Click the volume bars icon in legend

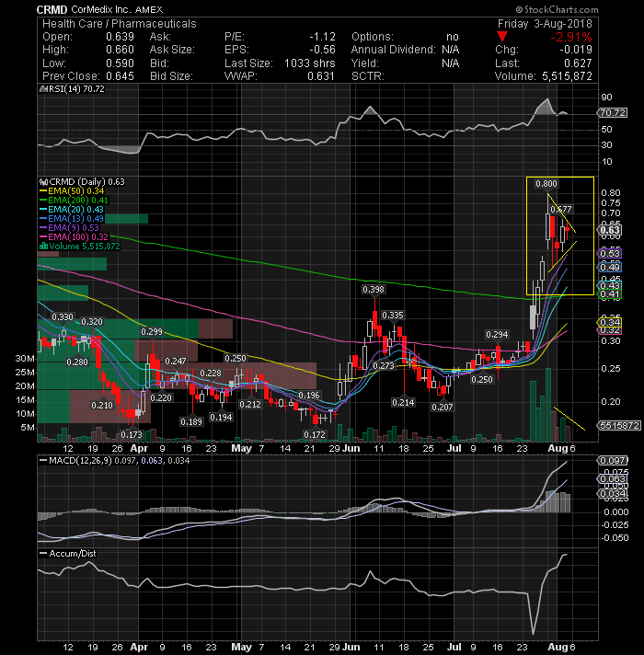[x=43, y=247]
